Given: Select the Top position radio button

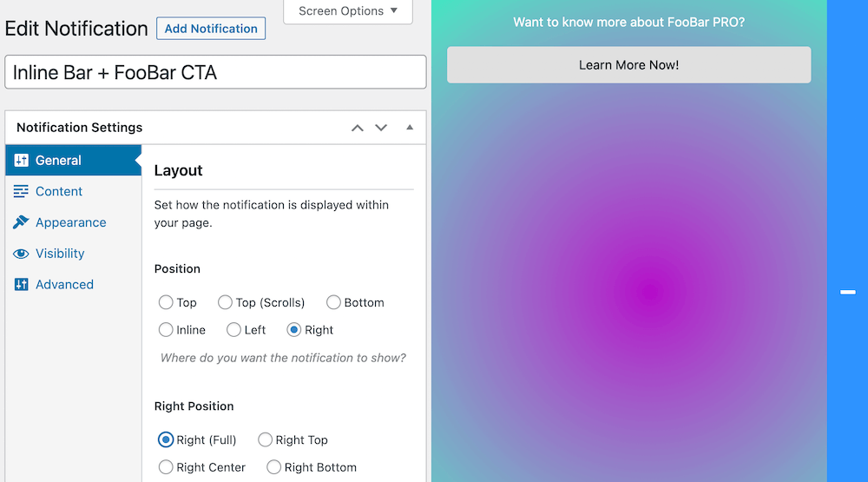Looking at the screenshot, I should pyautogui.click(x=166, y=302).
